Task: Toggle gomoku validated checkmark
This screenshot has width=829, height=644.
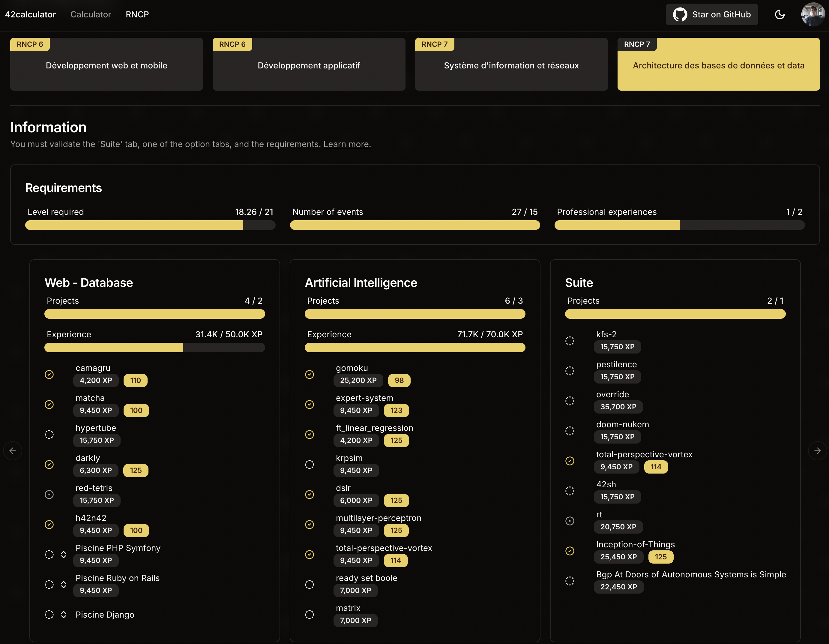Action: click(309, 375)
